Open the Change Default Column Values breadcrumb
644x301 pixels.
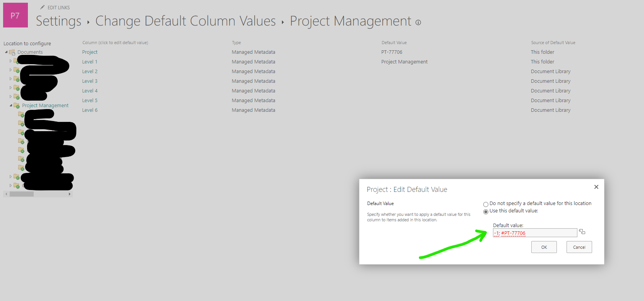185,21
